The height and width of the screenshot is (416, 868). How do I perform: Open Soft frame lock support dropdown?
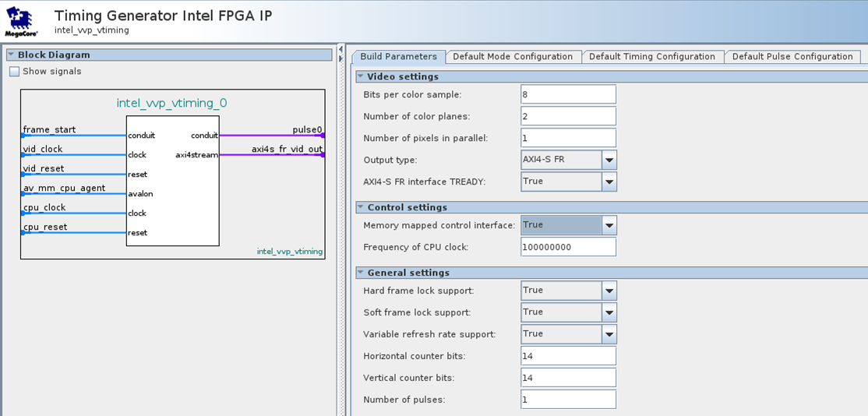tap(609, 313)
